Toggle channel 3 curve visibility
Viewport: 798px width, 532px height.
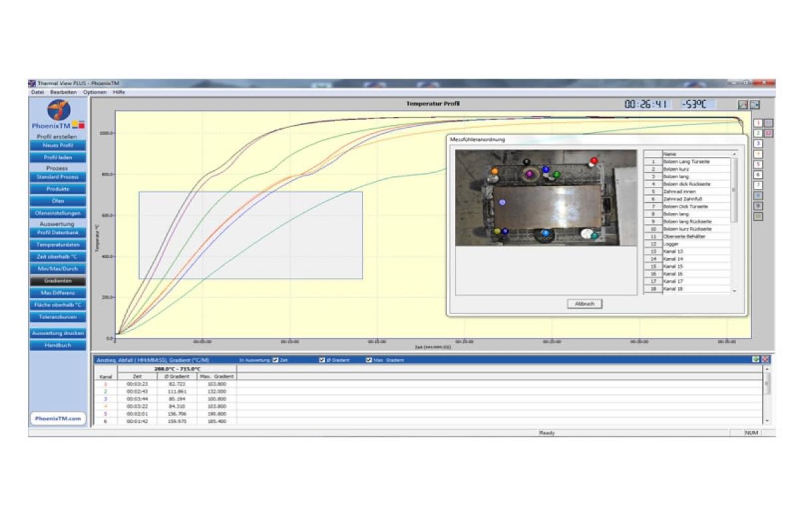pos(758,144)
